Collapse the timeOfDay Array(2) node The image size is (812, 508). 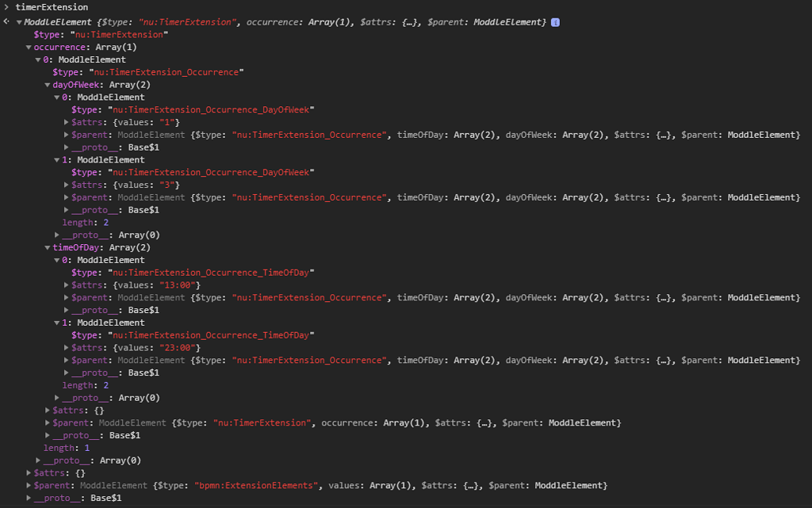47,247
